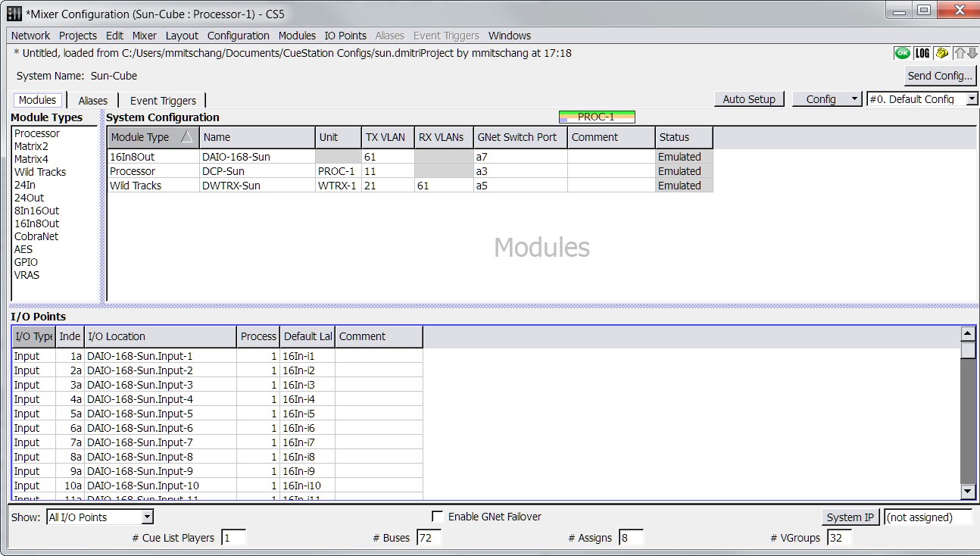Click the CueStation app icon in title bar
The image size is (980, 556).
(14, 13)
